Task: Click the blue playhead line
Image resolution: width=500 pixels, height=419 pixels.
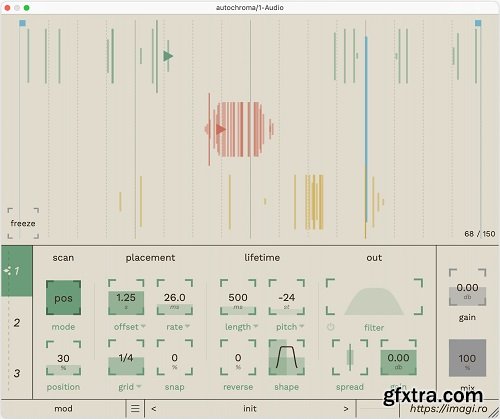Action: 366,129
